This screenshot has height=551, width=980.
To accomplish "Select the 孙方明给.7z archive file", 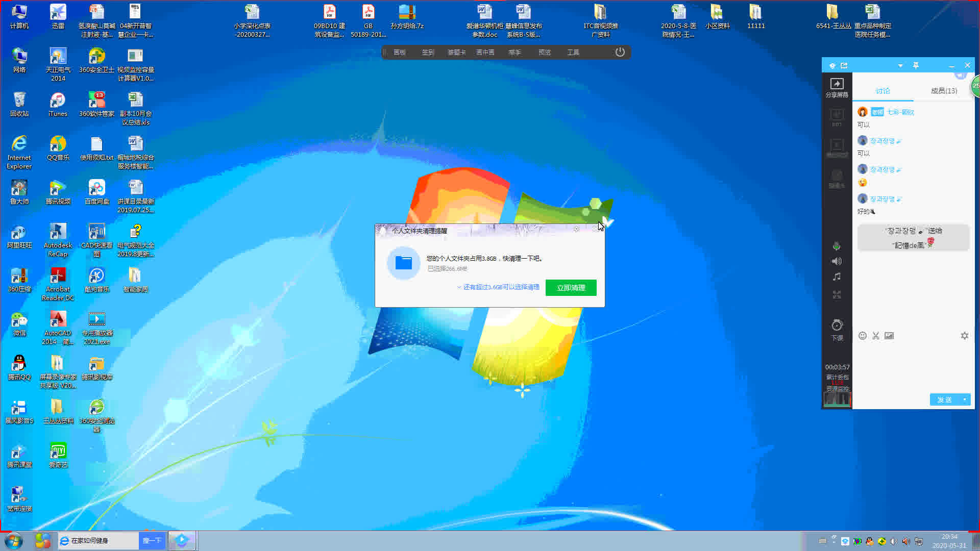I will point(407,16).
